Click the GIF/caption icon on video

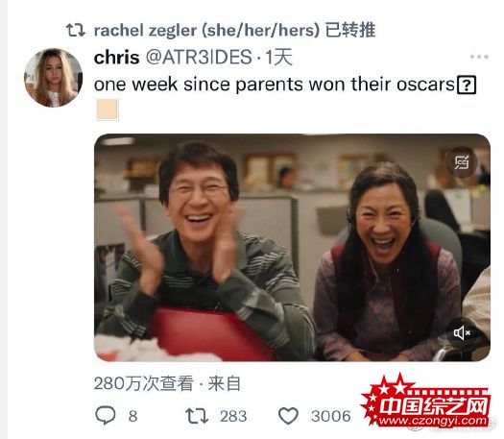(x=462, y=162)
